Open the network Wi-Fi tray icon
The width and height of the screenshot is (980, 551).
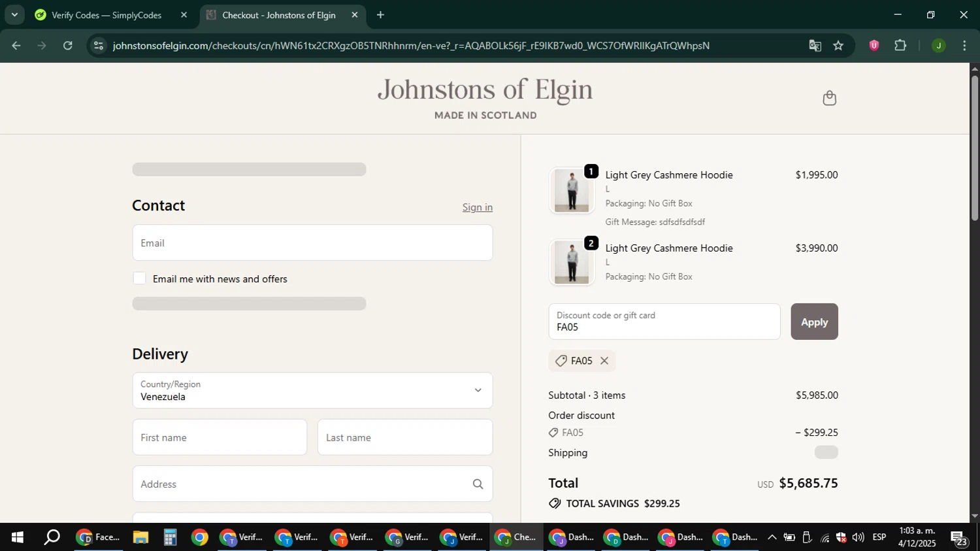(x=825, y=537)
